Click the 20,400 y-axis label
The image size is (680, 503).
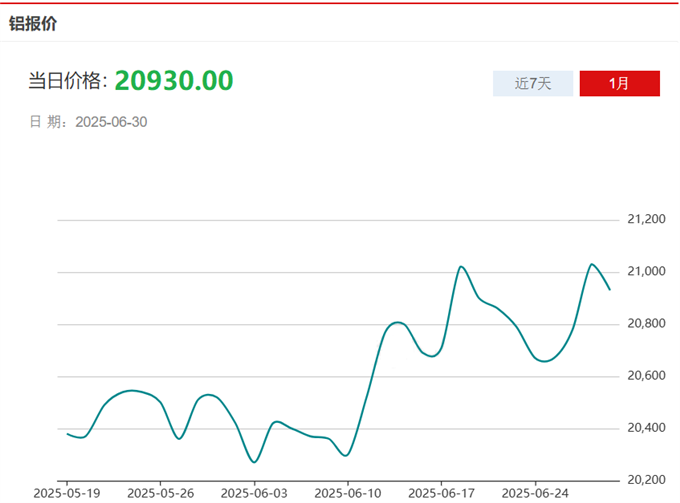[645, 428]
